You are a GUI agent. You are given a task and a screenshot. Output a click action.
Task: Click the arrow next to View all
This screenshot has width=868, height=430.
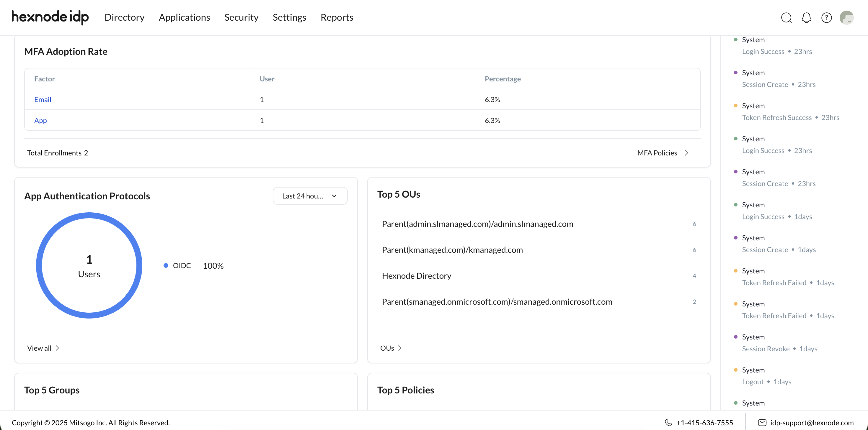[57, 348]
